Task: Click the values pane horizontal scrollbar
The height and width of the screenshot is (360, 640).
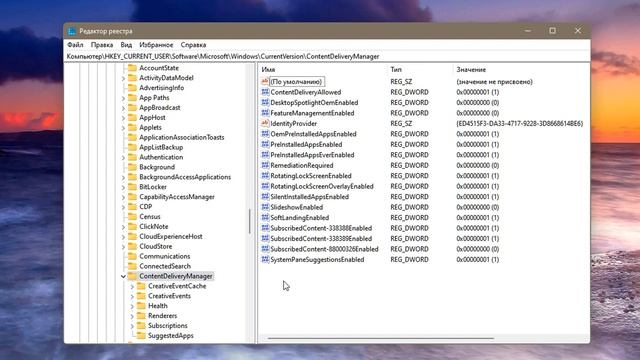Action: (x=380, y=338)
